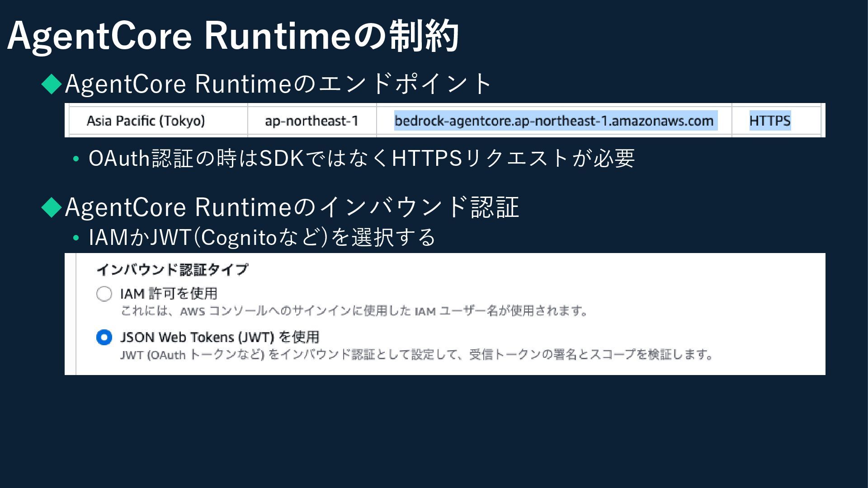Click the AgentCore Runtimeの制約 slide title
Screen dimensions: 868x488
(x=233, y=36)
